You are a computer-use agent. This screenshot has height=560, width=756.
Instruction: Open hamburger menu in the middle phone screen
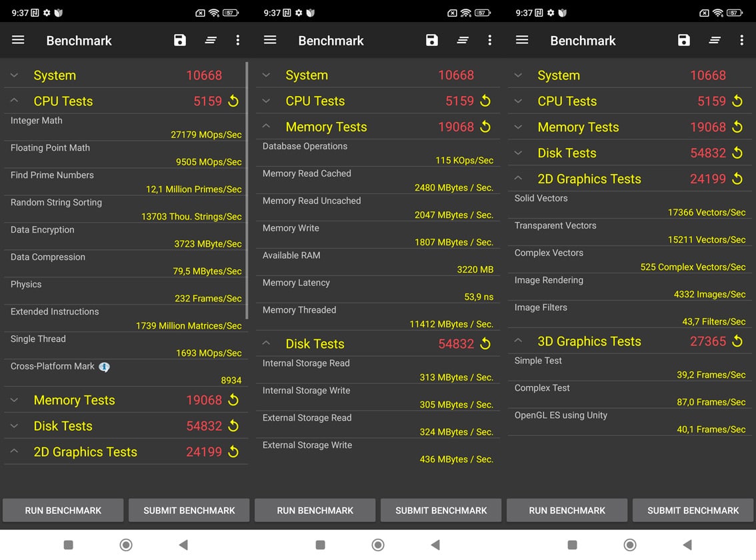tap(270, 41)
